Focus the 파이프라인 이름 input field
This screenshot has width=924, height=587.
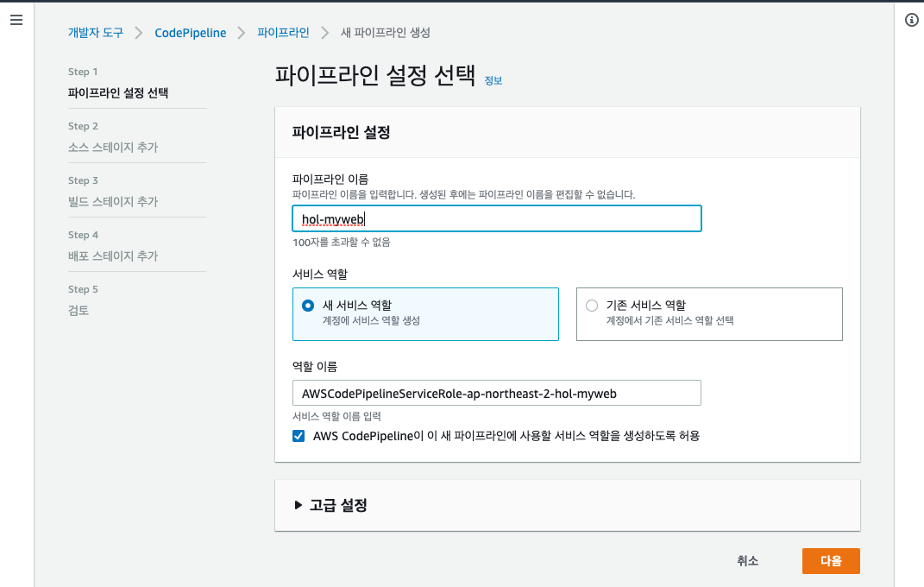(497, 218)
